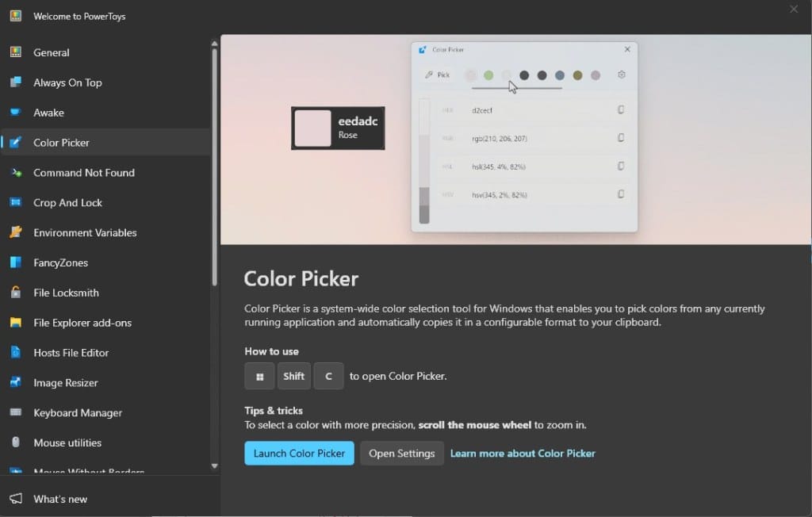Click the Awake coffee cup icon
The height and width of the screenshot is (517, 812).
(15, 113)
